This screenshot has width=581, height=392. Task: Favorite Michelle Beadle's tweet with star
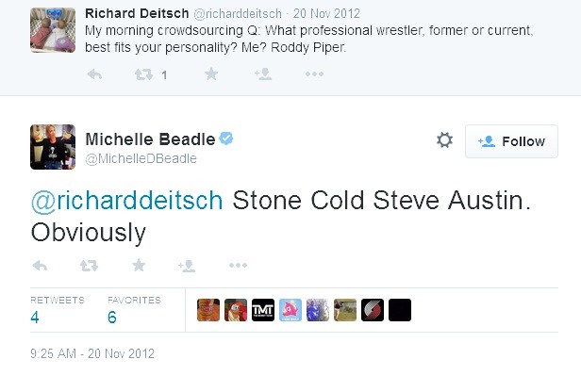tap(139, 265)
